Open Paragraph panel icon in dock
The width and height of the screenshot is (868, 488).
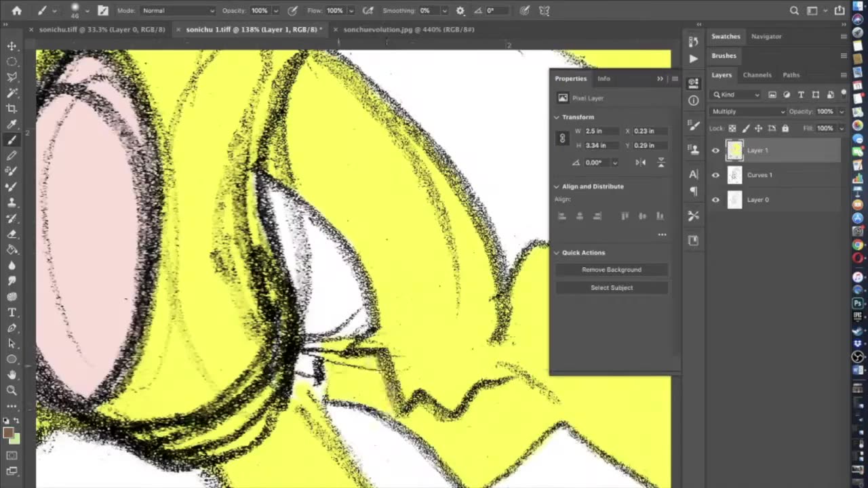[x=693, y=191]
